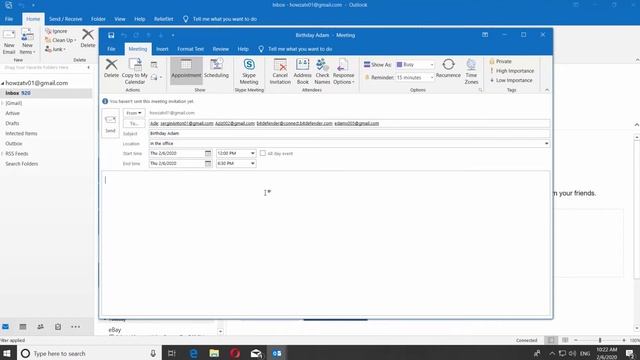Image resolution: width=640 pixels, height=360 pixels.
Task: Click Check Names
Action: pyautogui.click(x=322, y=71)
